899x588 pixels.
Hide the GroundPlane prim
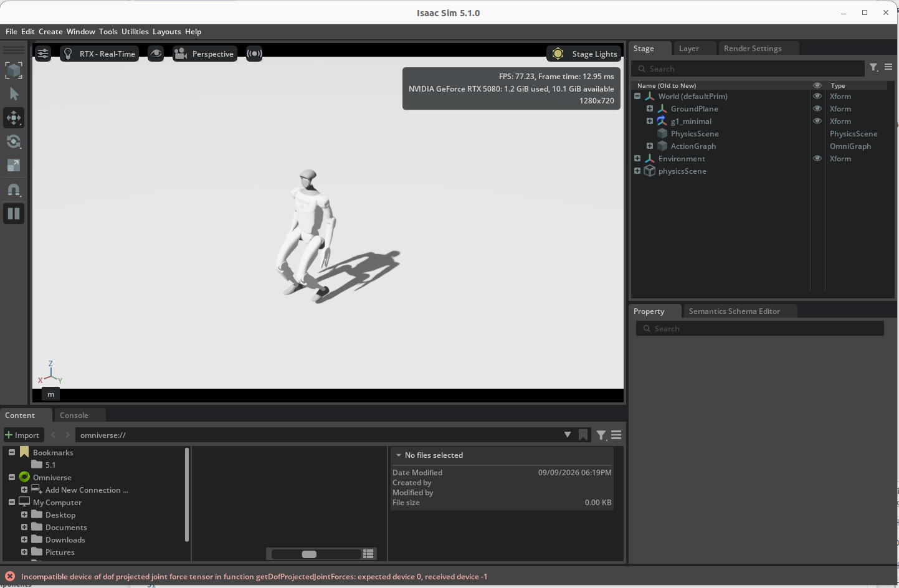[817, 108]
